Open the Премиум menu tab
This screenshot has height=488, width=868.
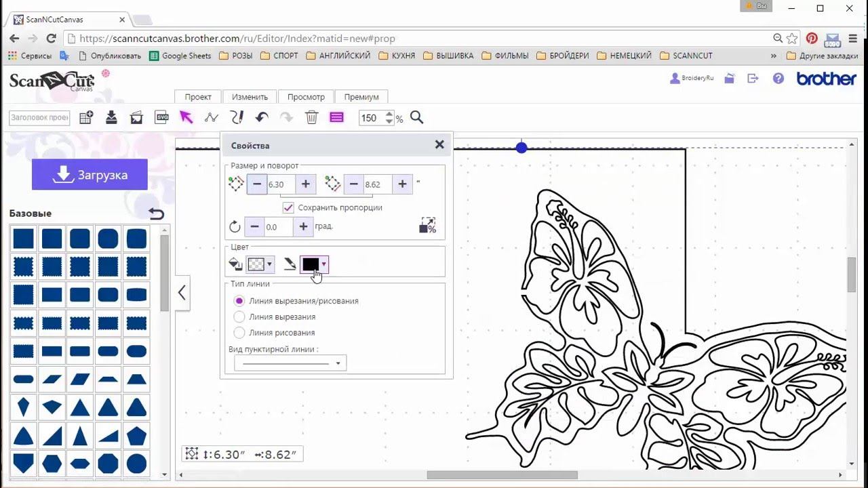tap(361, 97)
